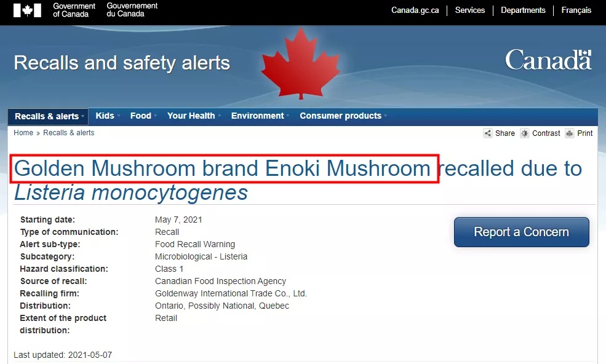The image size is (606, 364).
Task: Click the Print icon
Action: pos(569,133)
